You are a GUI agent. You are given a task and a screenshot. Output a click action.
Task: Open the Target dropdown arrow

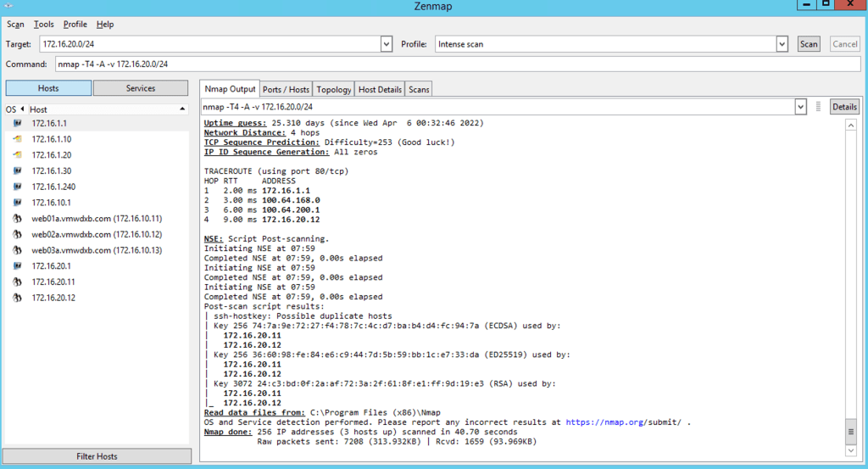click(387, 44)
